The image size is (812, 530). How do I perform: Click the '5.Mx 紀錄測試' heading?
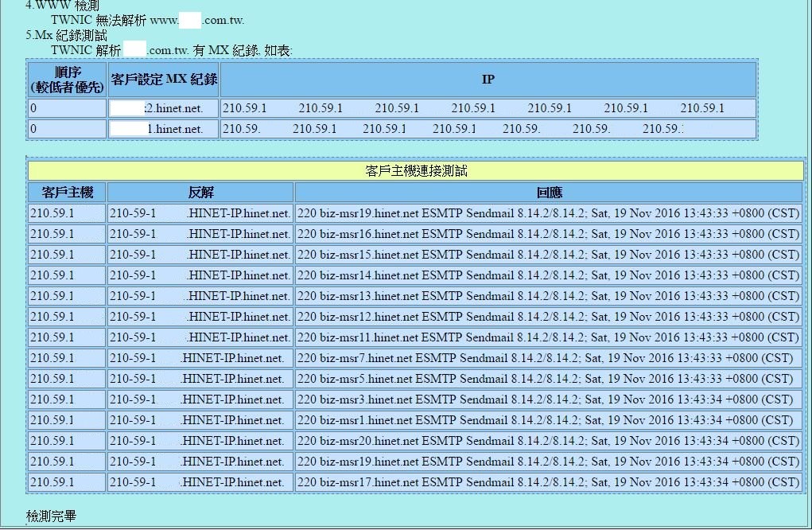pos(66,35)
